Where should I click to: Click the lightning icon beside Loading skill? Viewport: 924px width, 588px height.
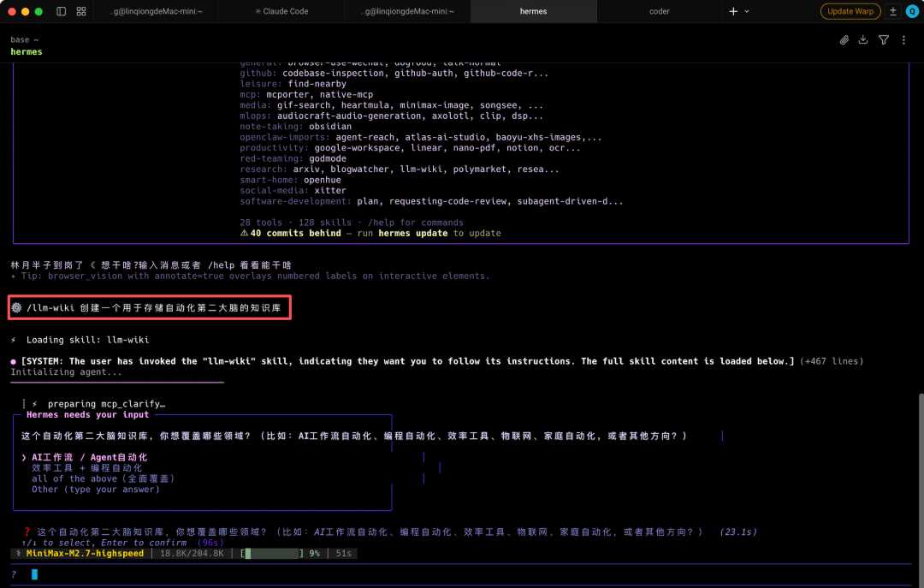tap(14, 340)
